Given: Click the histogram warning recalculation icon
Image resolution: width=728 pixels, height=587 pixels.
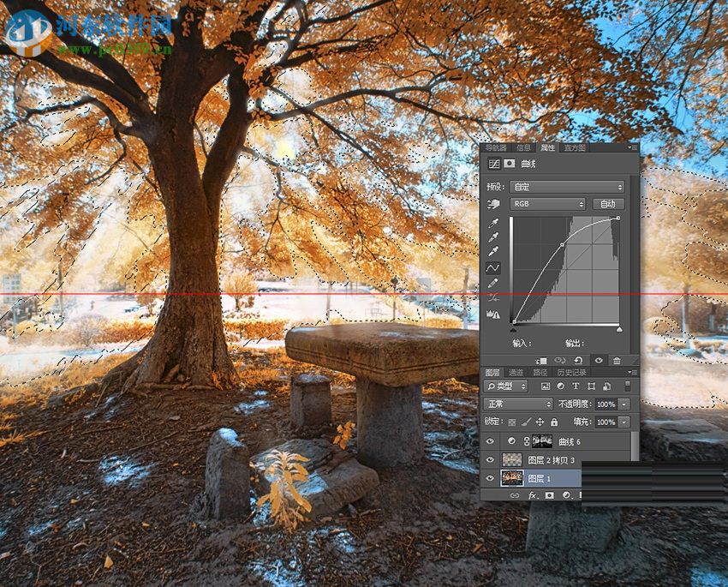Looking at the screenshot, I should coord(493,314).
